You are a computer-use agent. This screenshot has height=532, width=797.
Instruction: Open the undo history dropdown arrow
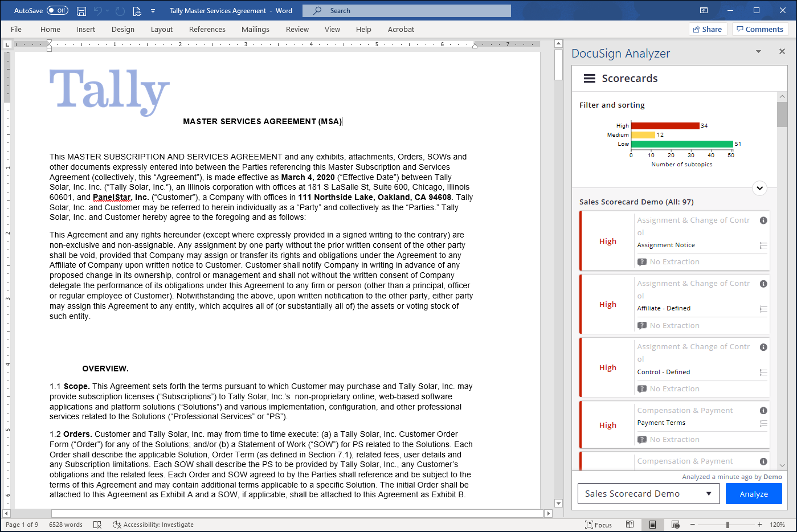[x=108, y=11]
